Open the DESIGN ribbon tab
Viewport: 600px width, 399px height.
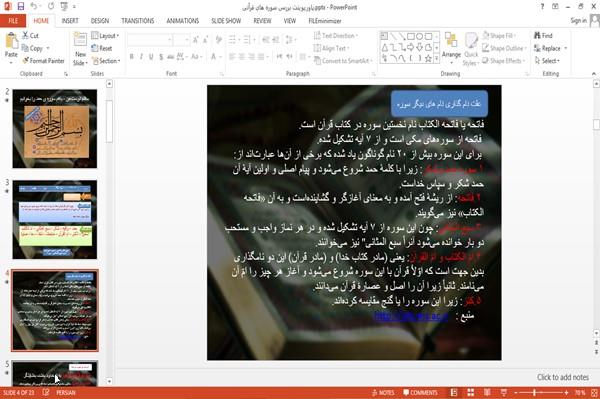click(x=100, y=21)
